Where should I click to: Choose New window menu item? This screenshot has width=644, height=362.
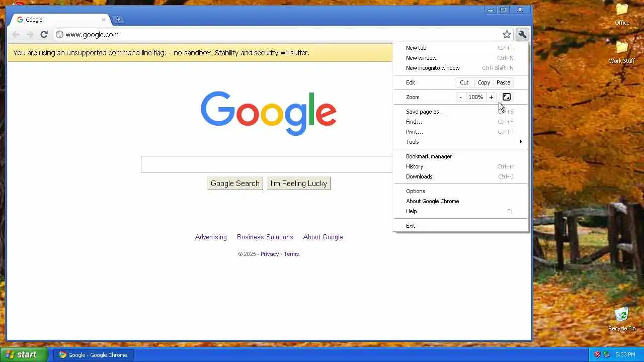pos(461,58)
